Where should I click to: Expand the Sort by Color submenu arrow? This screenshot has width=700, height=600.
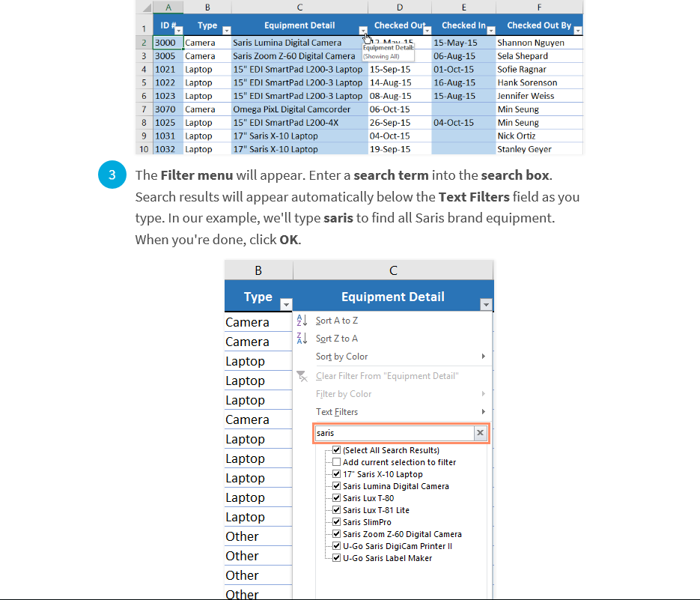click(x=483, y=356)
